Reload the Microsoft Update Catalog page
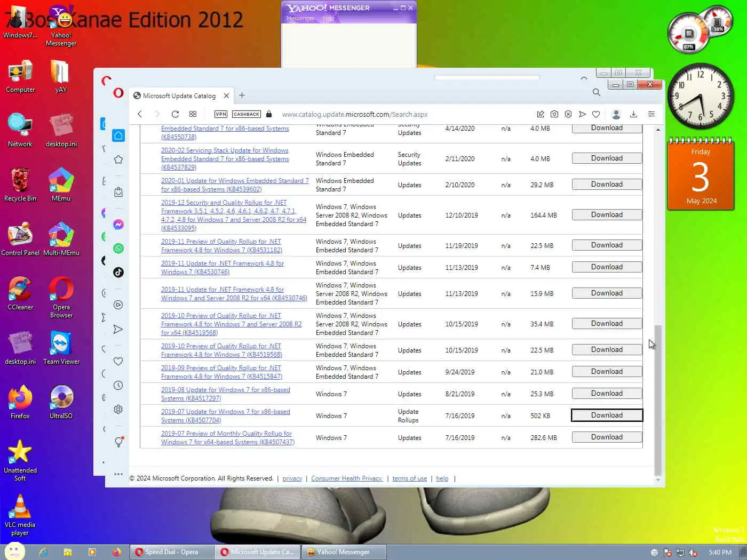This screenshot has height=560, width=747. point(175,114)
